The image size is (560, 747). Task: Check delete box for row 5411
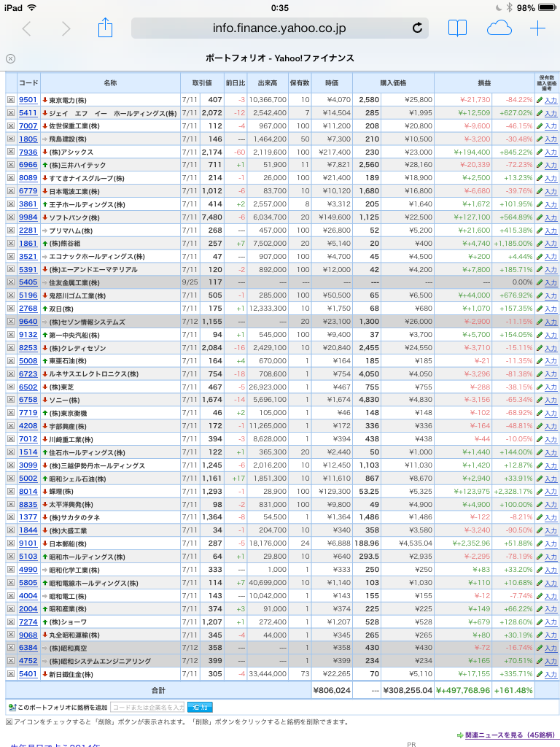tap(11, 113)
